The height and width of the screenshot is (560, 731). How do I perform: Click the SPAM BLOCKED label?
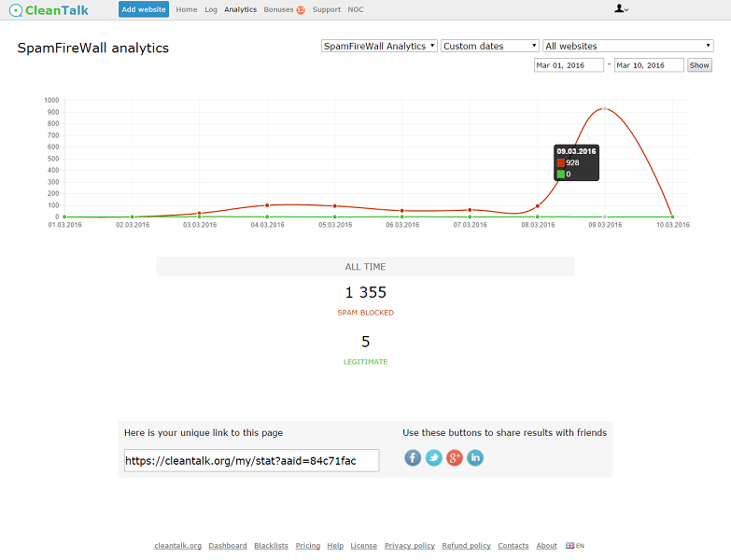(x=366, y=313)
